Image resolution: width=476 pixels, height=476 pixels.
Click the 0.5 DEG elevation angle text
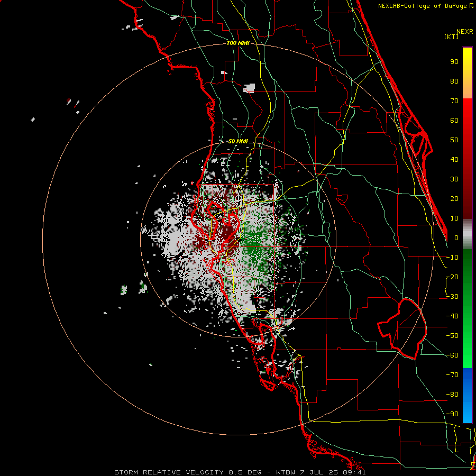(245, 472)
